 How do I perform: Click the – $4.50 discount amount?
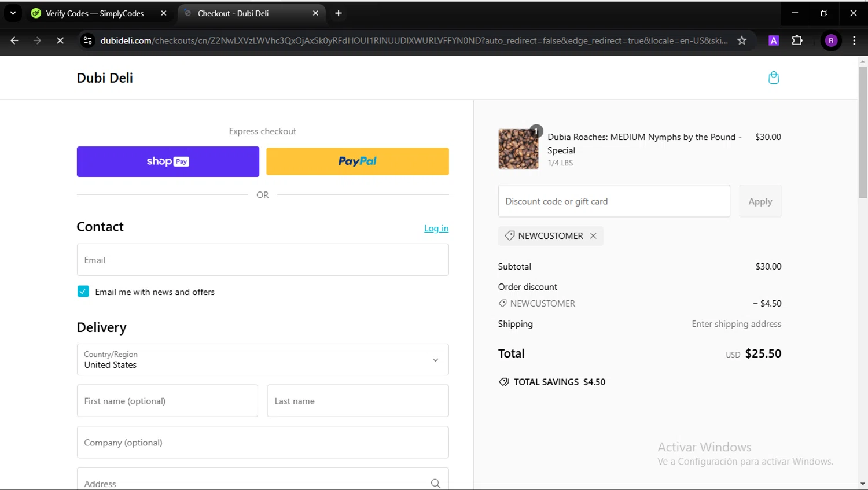click(x=767, y=304)
